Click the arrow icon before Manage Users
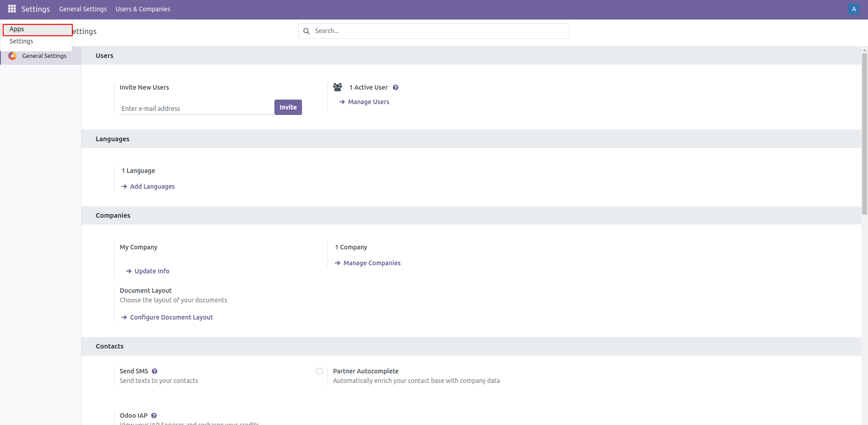868x425 pixels. pyautogui.click(x=341, y=102)
